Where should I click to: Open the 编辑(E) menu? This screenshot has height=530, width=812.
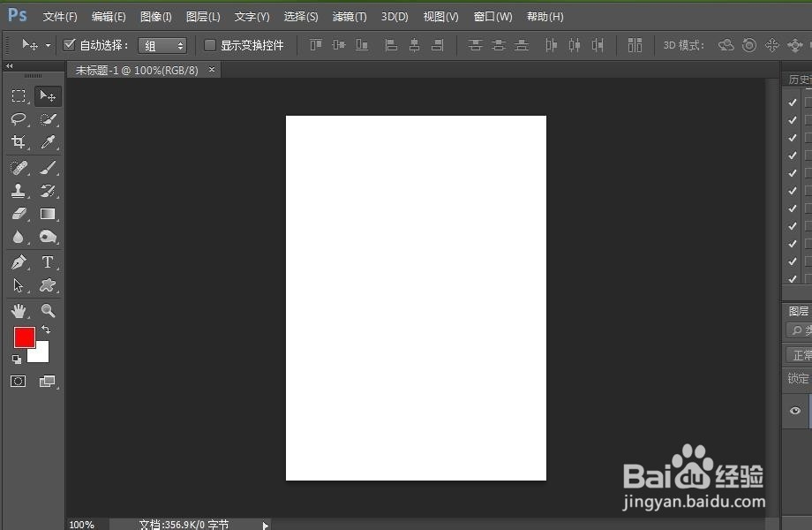click(x=109, y=17)
